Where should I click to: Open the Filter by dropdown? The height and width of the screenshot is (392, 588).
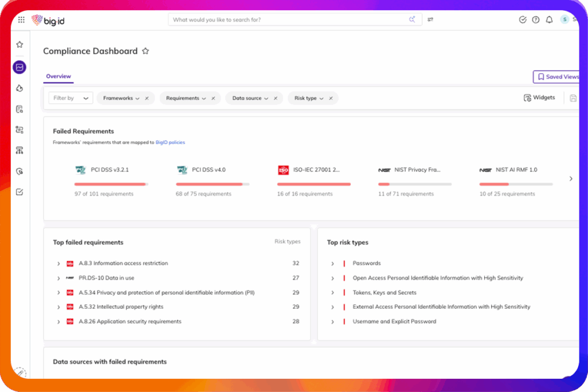point(70,98)
